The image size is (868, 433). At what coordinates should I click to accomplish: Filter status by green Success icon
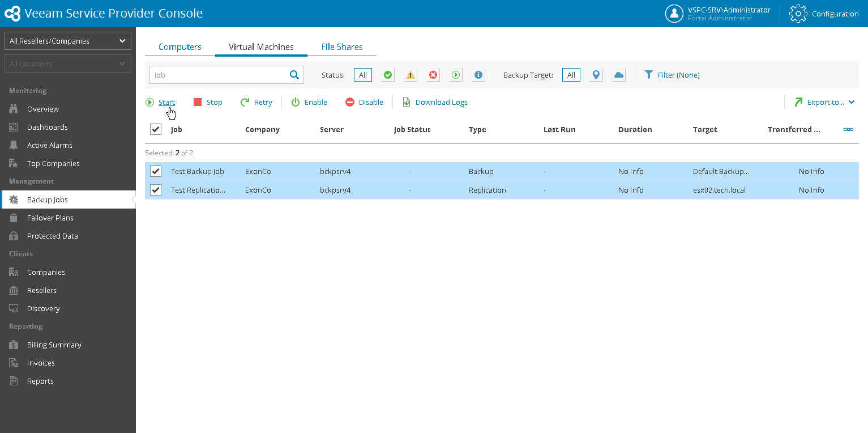pyautogui.click(x=388, y=75)
